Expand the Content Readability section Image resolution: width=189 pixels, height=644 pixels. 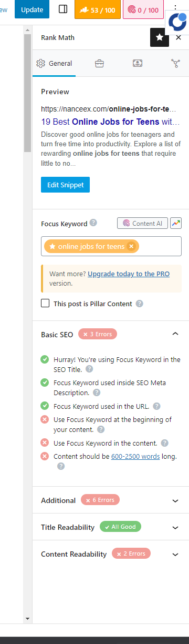(x=175, y=554)
